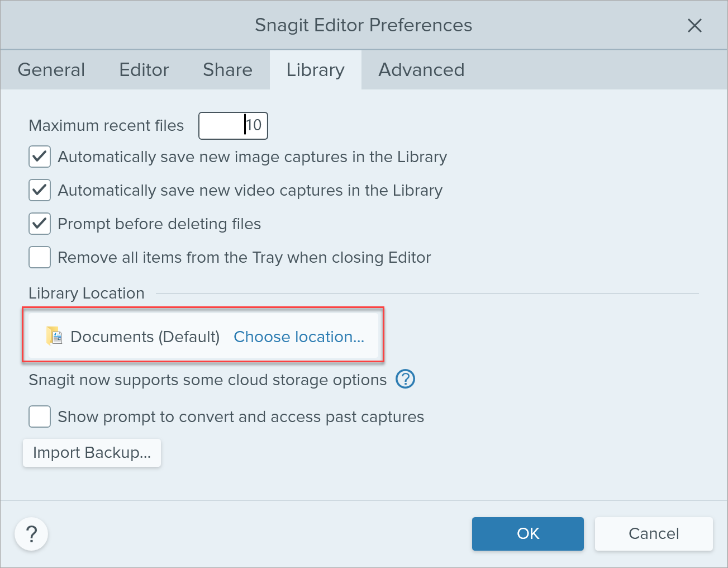Select the Advanced tab

point(421,69)
